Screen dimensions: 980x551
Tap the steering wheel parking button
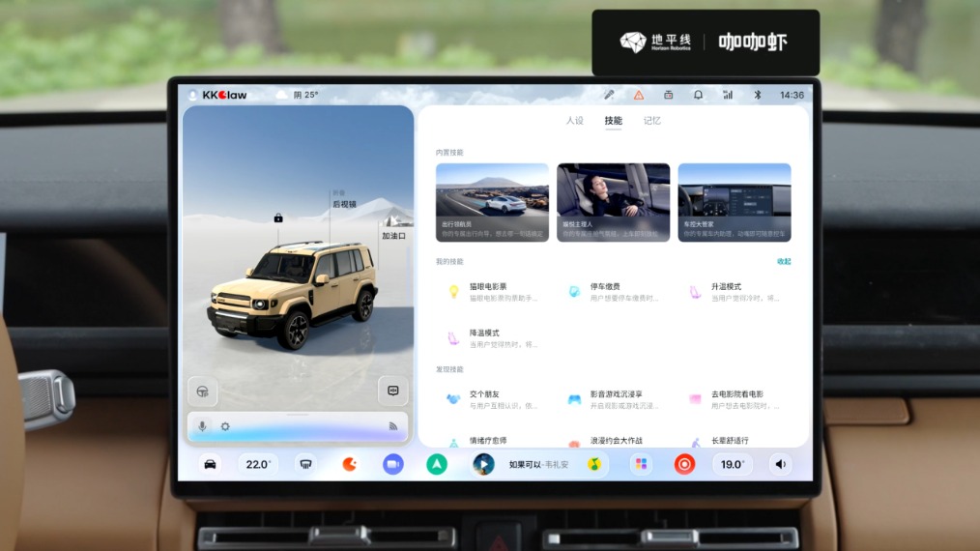pos(203,391)
